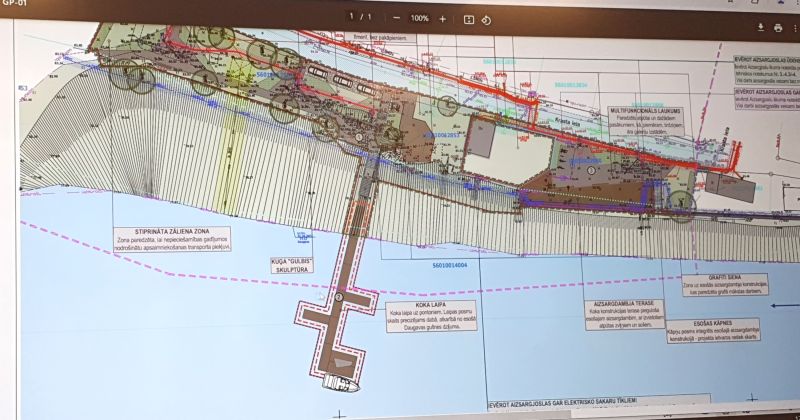Click the zoom out minus button
This screenshot has height=420, width=800.
[397, 18]
